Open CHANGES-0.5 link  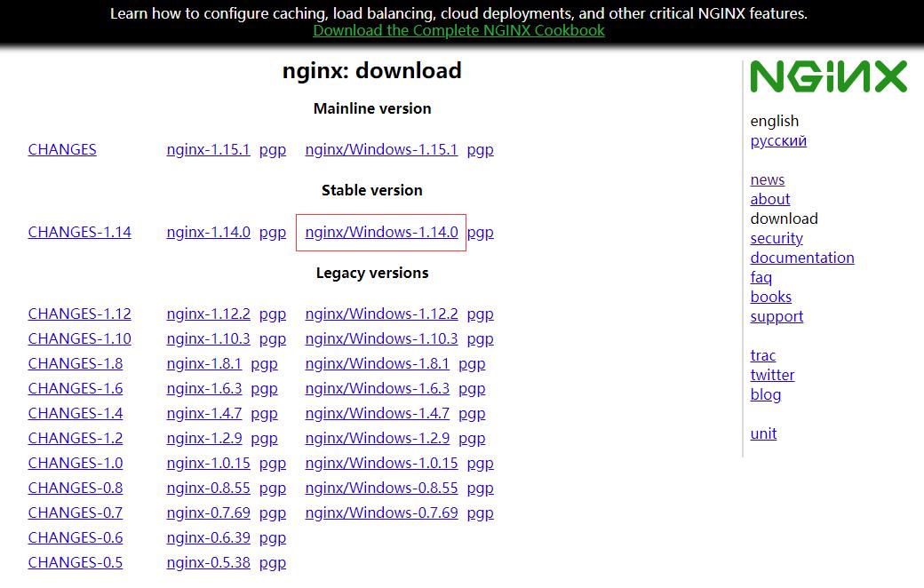pos(76,562)
